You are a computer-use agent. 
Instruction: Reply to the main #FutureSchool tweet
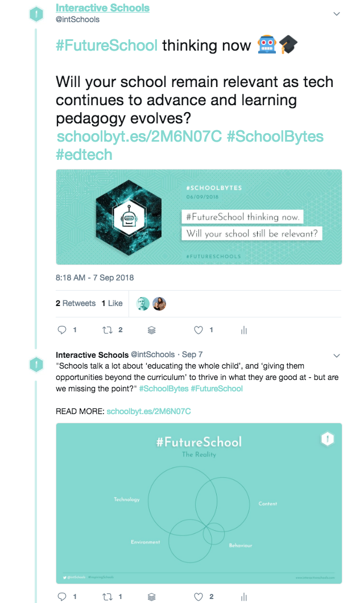63,330
